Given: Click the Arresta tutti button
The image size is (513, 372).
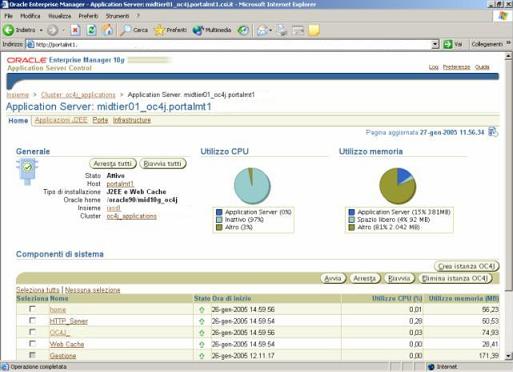Looking at the screenshot, I should click(113, 164).
